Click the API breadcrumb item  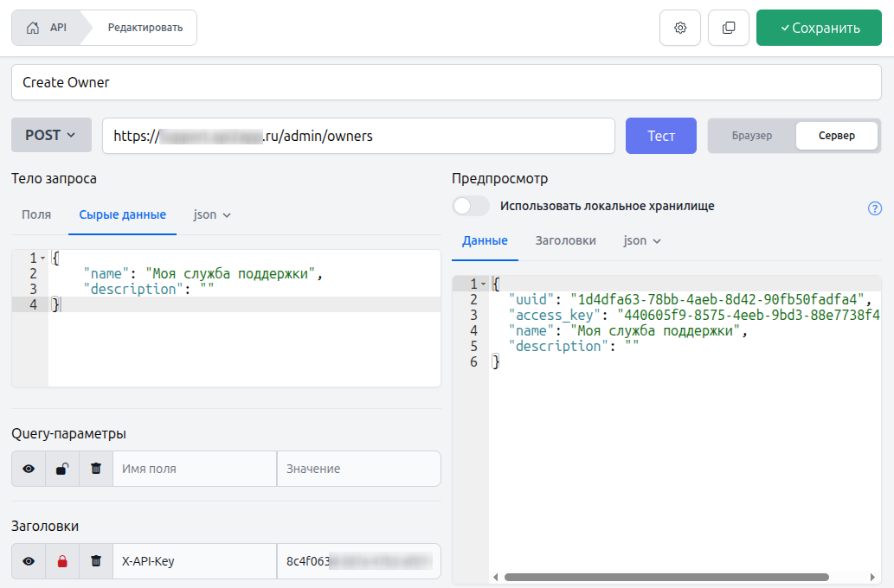click(58, 28)
